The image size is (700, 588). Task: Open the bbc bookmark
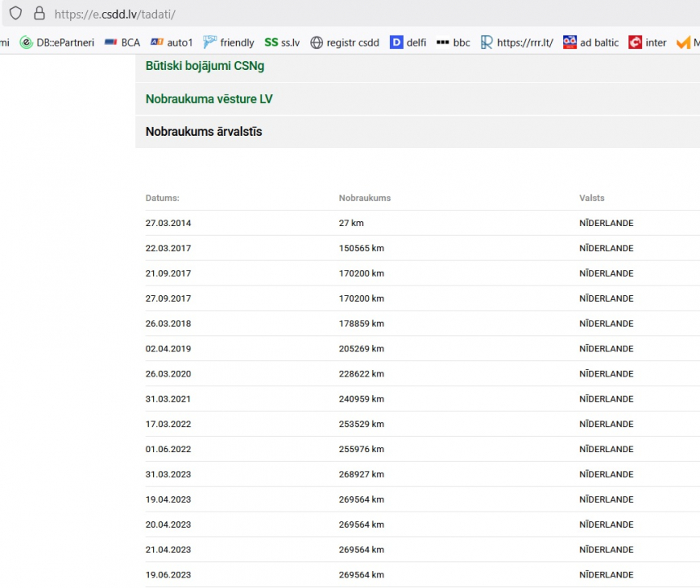453,42
